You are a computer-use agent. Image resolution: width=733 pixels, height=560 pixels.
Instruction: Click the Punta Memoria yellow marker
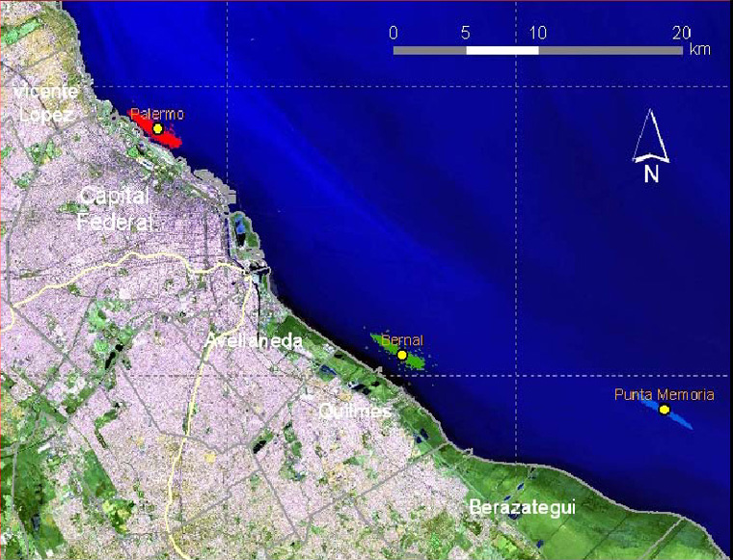click(x=665, y=410)
